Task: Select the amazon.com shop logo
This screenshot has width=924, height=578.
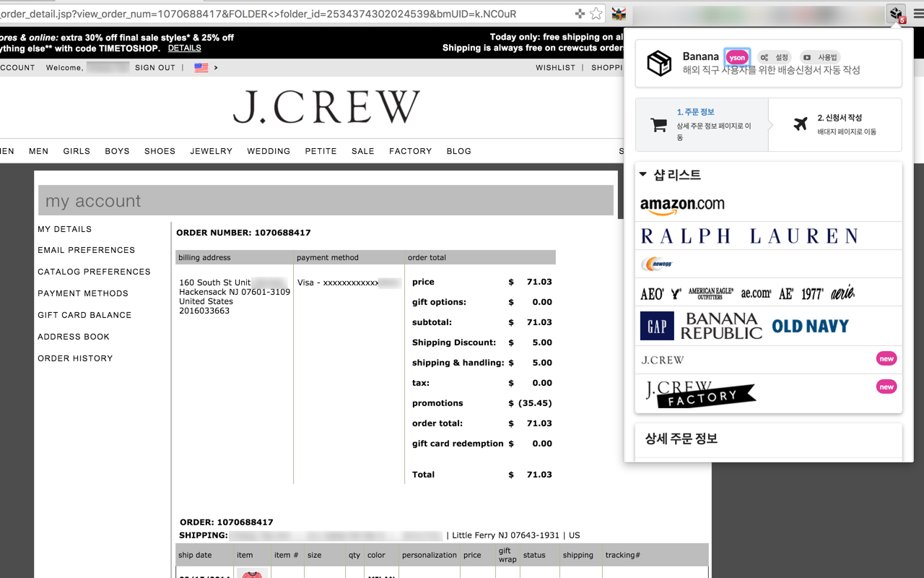Action: click(x=682, y=206)
